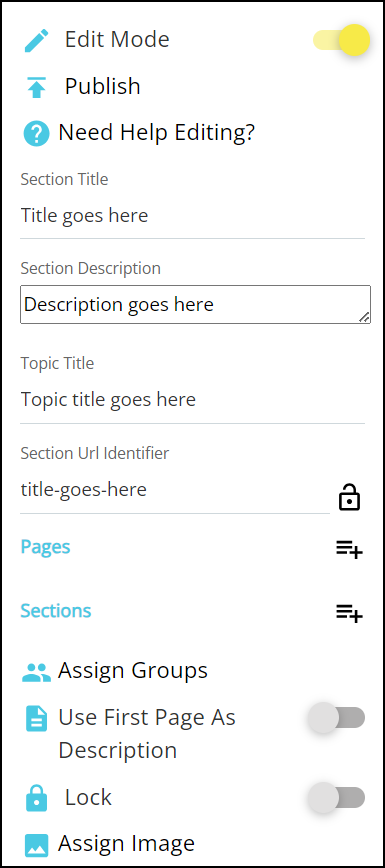Add a new page with Pages plus icon
Image resolution: width=385 pixels, height=868 pixels.
(349, 549)
